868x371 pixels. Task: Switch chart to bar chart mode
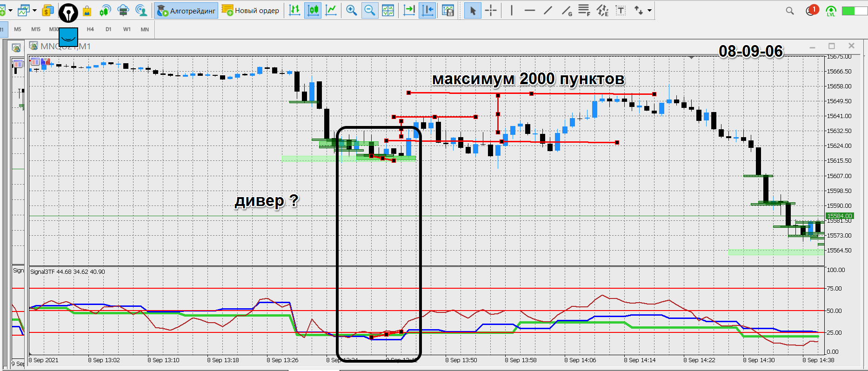(x=294, y=10)
